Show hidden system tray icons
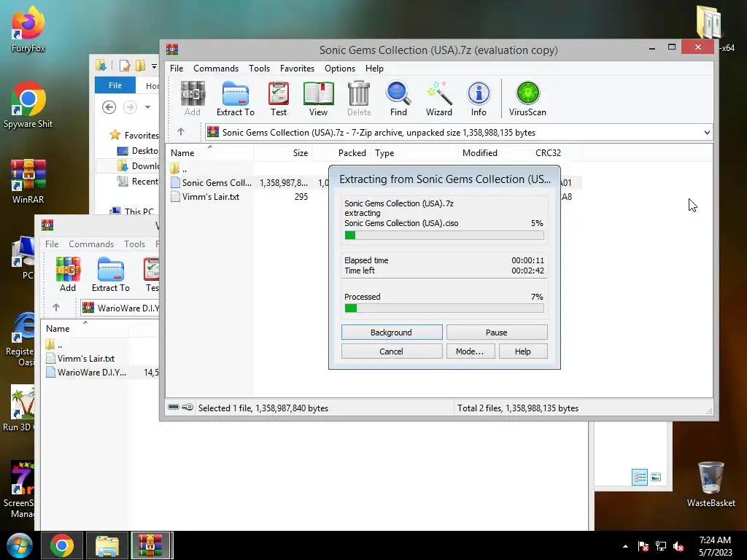Image resolution: width=747 pixels, height=560 pixels. pyautogui.click(x=625, y=546)
